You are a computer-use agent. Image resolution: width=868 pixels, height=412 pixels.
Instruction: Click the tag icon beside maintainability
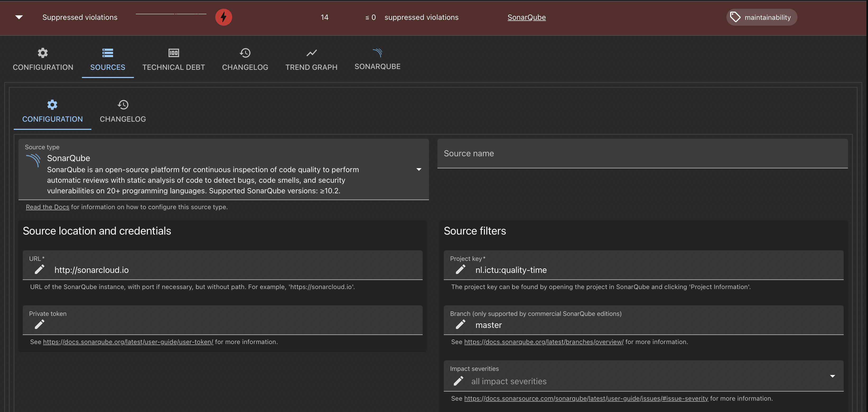pos(735,17)
